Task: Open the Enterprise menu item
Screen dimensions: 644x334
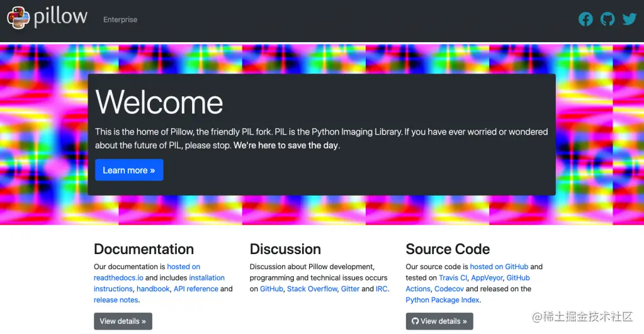Action: pyautogui.click(x=120, y=19)
